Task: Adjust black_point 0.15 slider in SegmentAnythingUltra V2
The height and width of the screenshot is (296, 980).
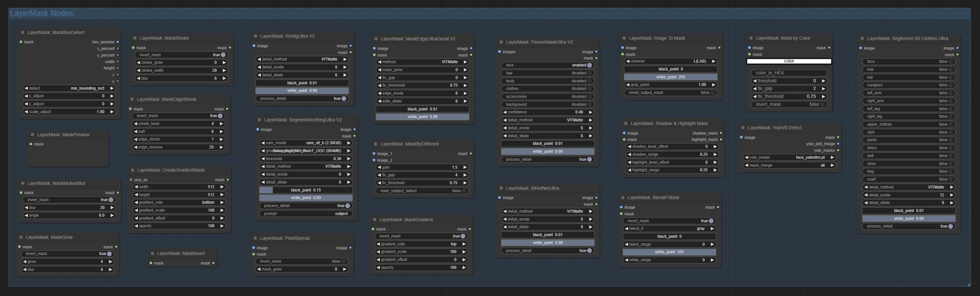Action: tap(306, 190)
